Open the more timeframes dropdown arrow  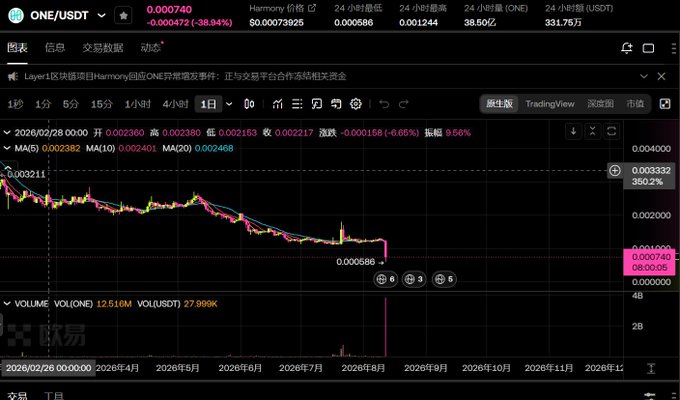pyautogui.click(x=229, y=104)
